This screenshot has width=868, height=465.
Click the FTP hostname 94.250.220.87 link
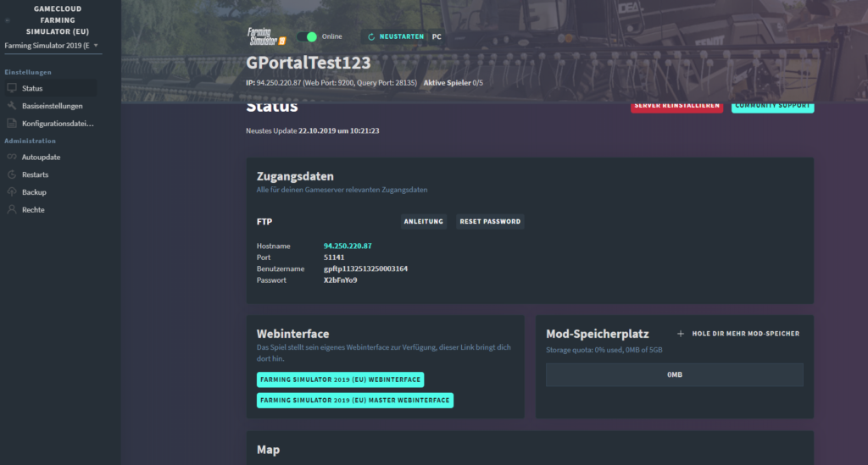pos(348,246)
